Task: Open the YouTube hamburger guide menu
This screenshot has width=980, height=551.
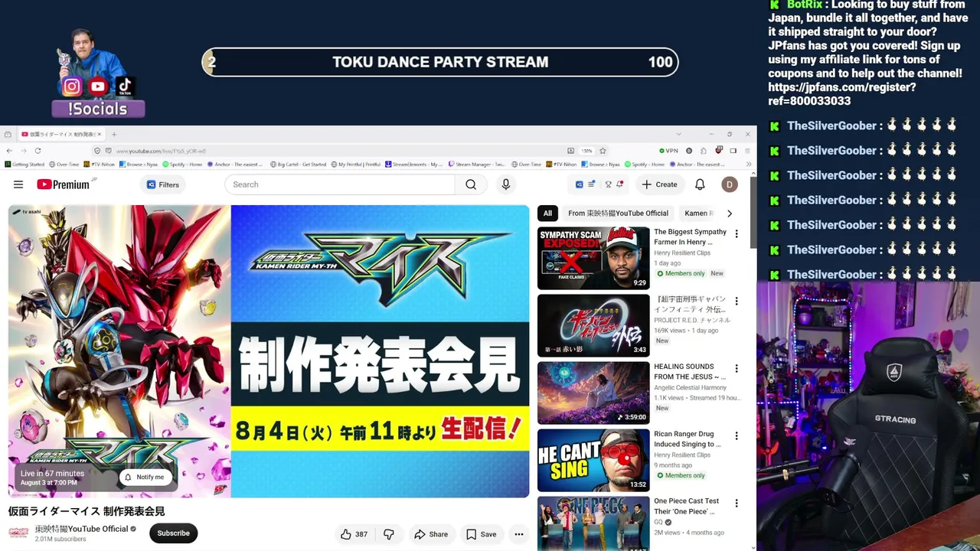Action: 18,184
